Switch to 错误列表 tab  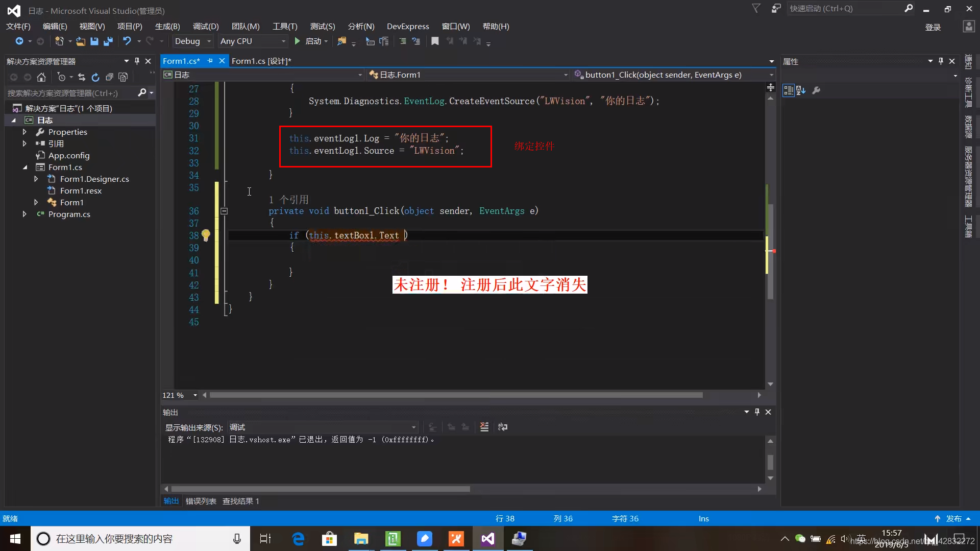(x=201, y=501)
